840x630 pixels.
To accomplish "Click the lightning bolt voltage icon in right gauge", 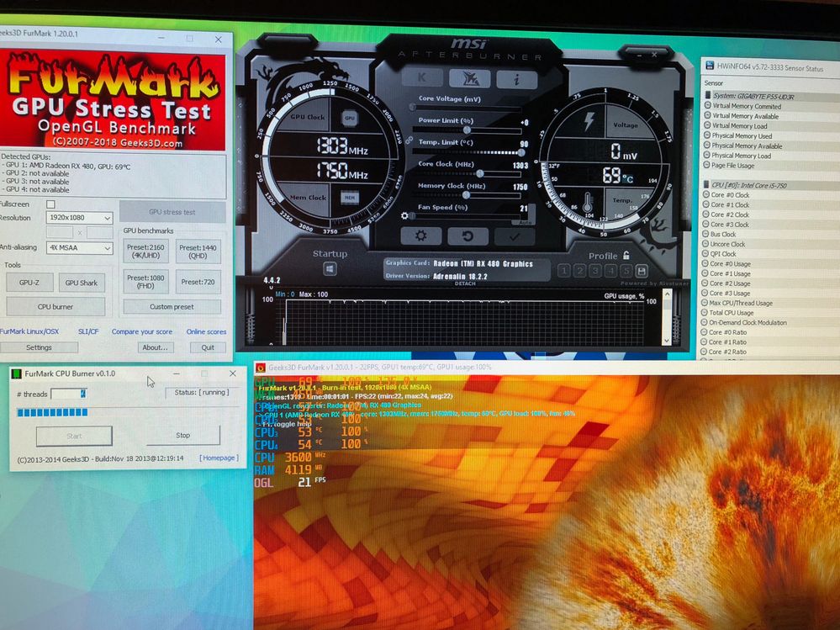I will (589, 121).
